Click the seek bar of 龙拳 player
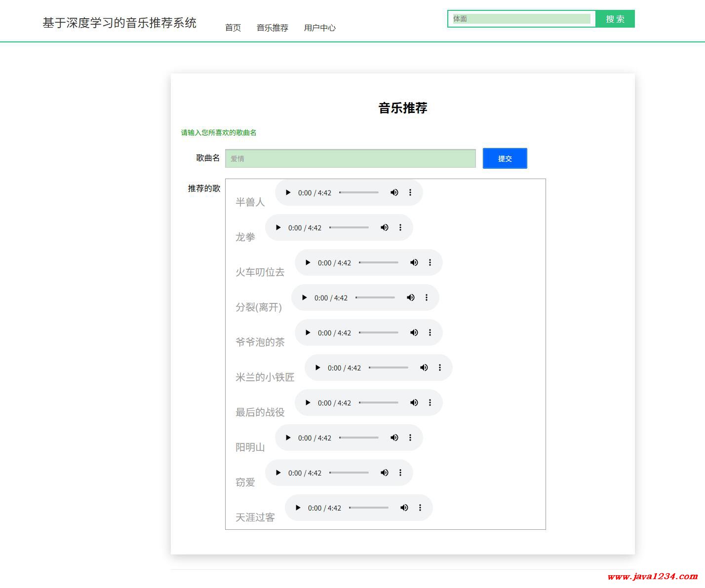This screenshot has width=705, height=588. coord(349,227)
